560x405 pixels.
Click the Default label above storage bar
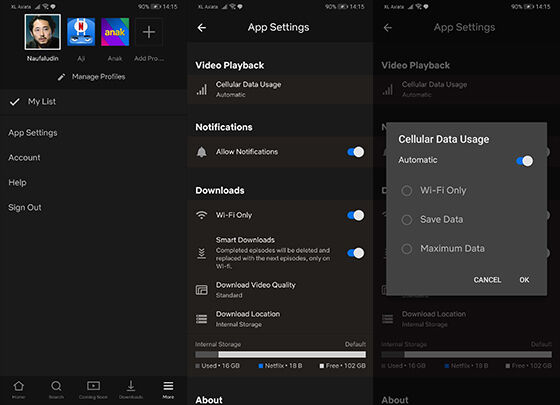pos(355,344)
